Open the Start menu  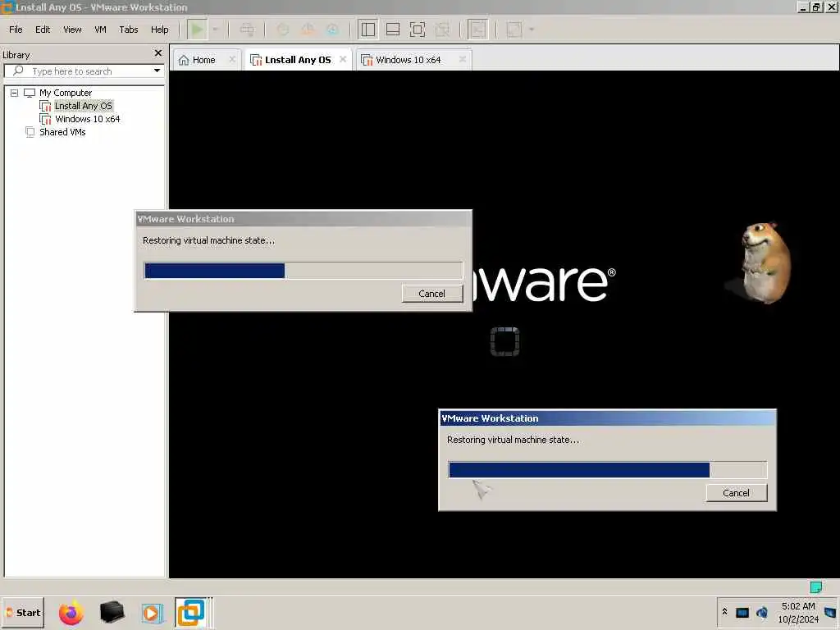23,612
